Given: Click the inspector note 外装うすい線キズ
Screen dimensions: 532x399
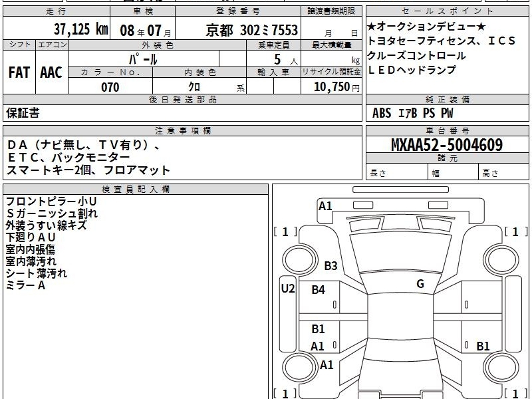Looking at the screenshot, I should click(46, 225).
